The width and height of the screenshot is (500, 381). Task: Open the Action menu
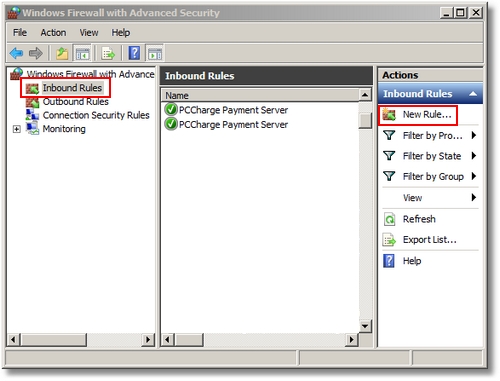(x=53, y=32)
